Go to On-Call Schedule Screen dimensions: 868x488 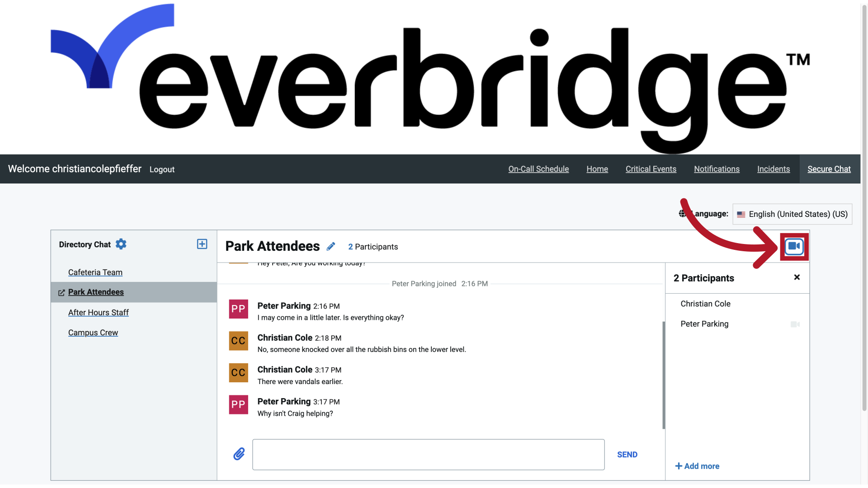coord(538,169)
